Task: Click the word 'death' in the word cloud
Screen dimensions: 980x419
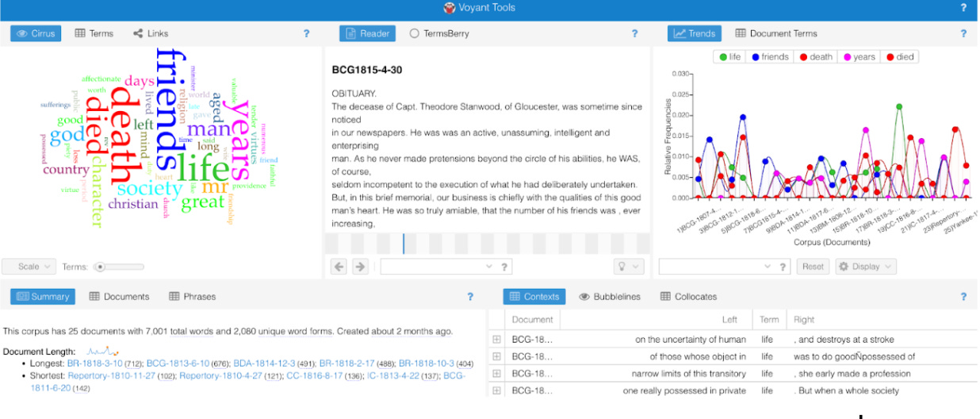Action: [124, 136]
